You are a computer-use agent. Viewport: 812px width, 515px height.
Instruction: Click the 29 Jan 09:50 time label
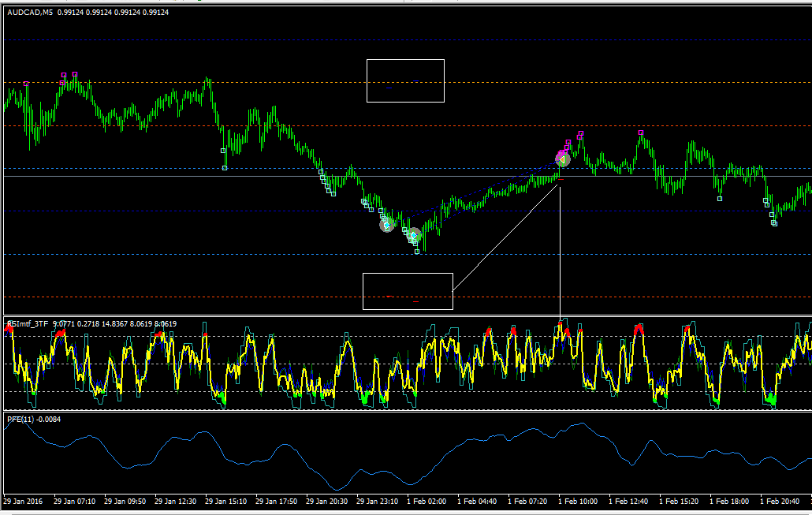(125, 502)
